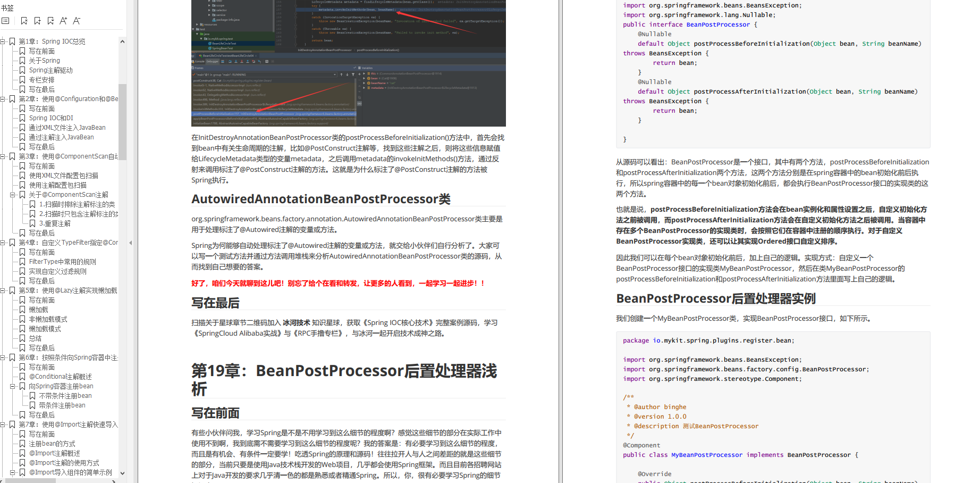Jump to the FilterType中常用的规则 bookmark
The image size is (980, 483).
[x=62, y=262]
